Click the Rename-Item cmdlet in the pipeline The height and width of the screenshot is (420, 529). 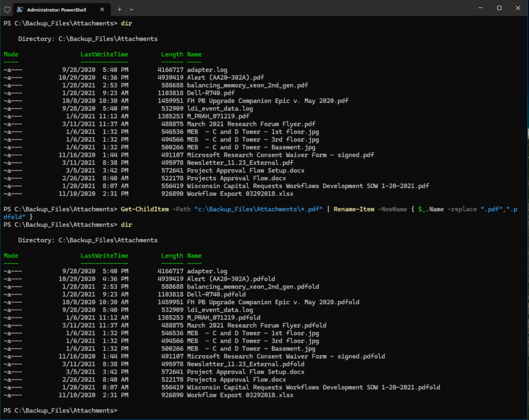354,209
